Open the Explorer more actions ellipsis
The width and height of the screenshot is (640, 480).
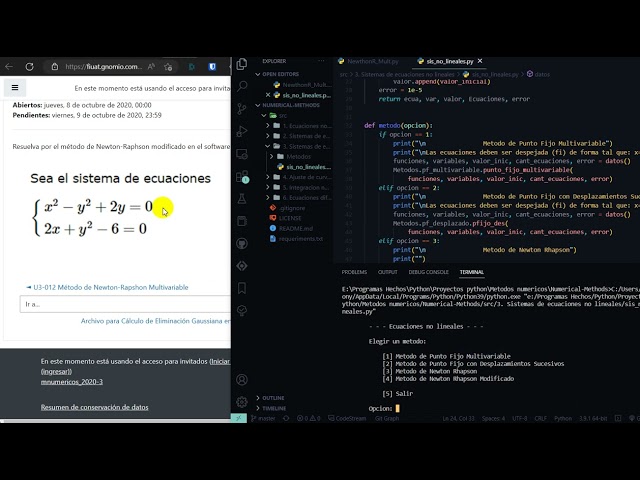322,61
